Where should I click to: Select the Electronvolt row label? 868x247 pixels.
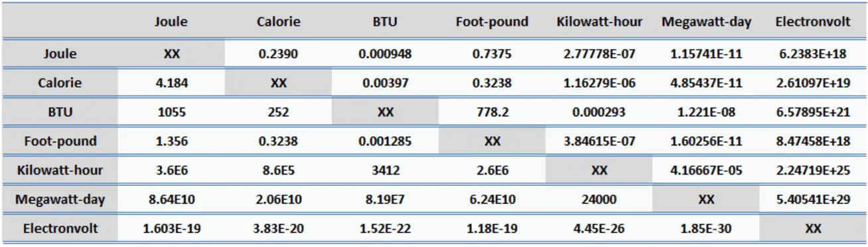(x=60, y=228)
